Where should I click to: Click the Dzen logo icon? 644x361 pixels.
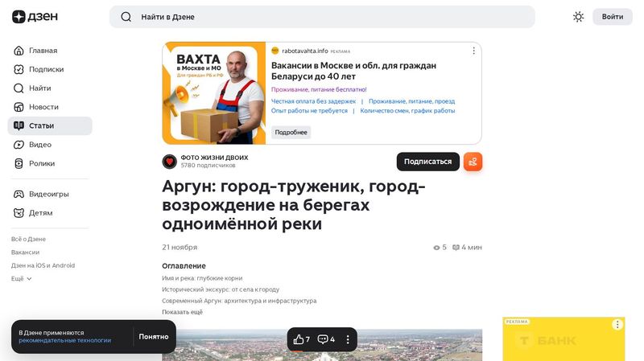tap(19, 17)
